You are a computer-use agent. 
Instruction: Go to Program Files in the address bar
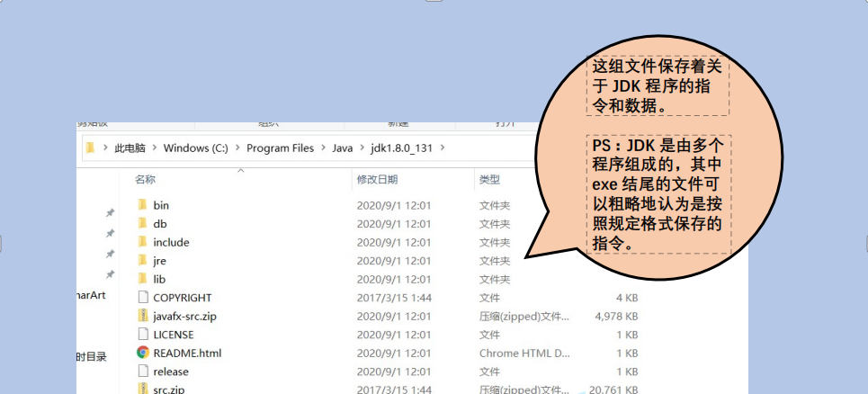click(280, 148)
